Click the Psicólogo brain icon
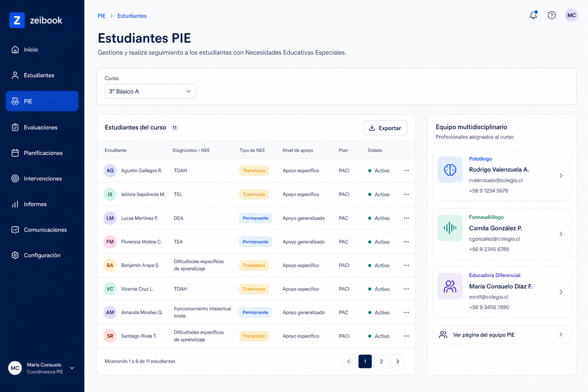 450,170
